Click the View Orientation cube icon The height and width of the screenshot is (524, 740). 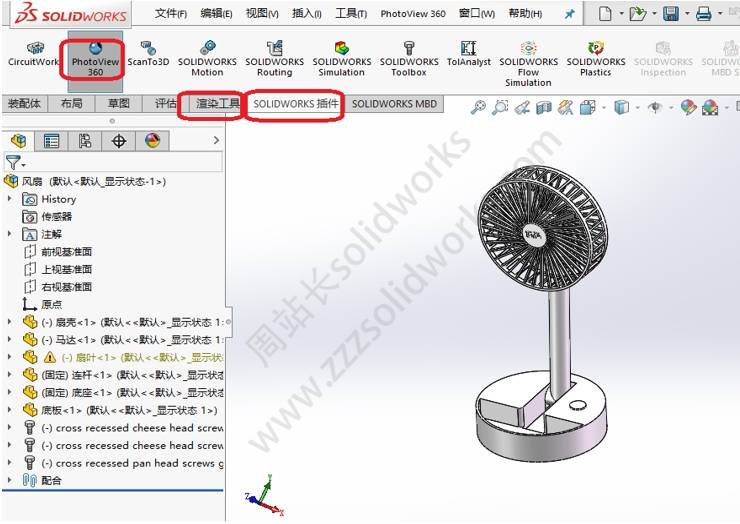tap(588, 108)
